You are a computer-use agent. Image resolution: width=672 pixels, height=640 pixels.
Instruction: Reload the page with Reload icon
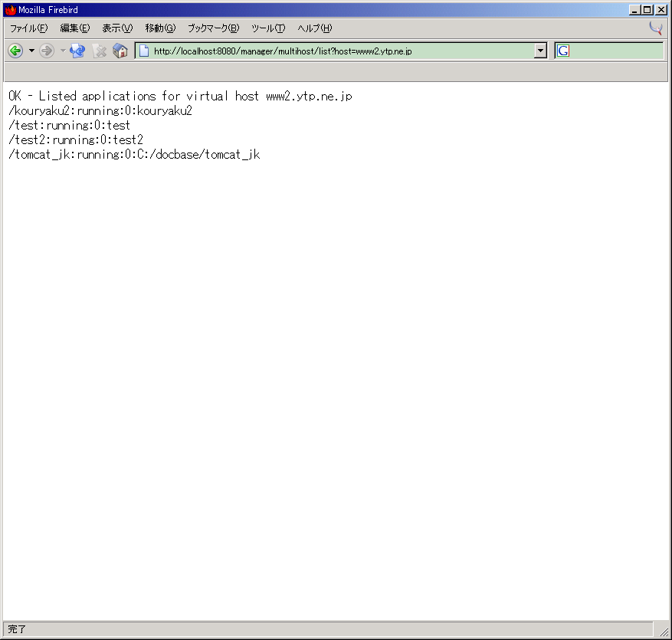[x=77, y=51]
